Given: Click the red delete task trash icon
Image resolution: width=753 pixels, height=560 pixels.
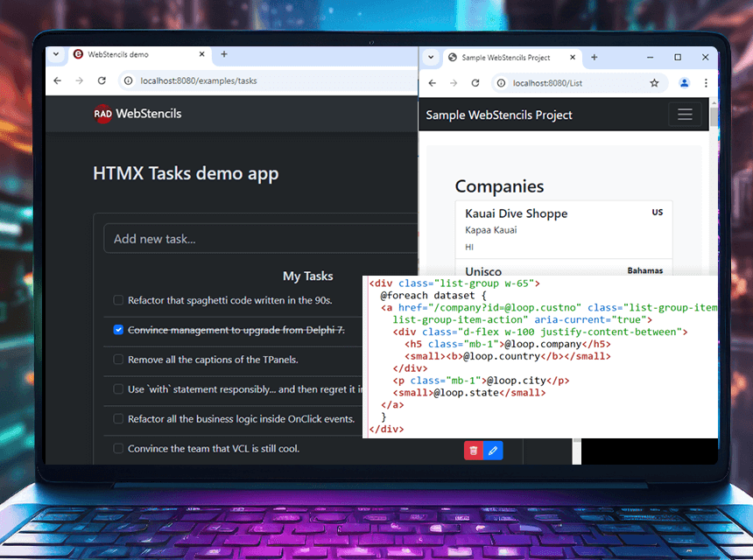Looking at the screenshot, I should coord(474,450).
